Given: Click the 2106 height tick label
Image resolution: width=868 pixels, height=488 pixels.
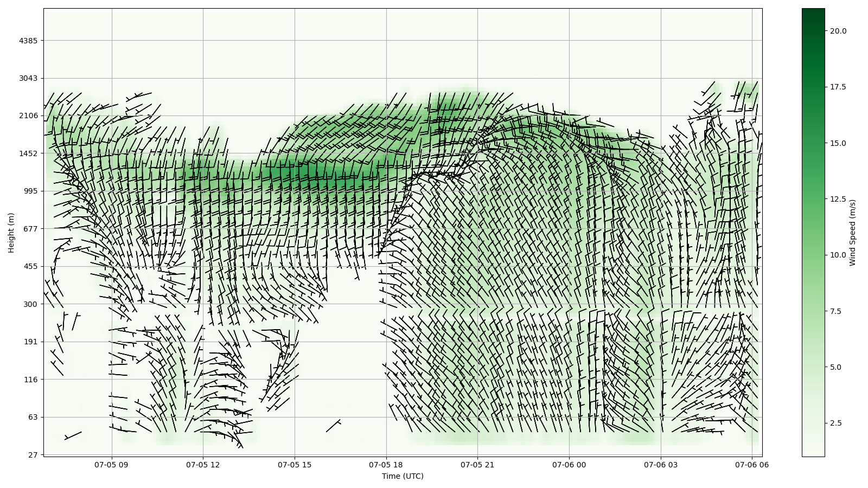Looking at the screenshot, I should (x=28, y=115).
